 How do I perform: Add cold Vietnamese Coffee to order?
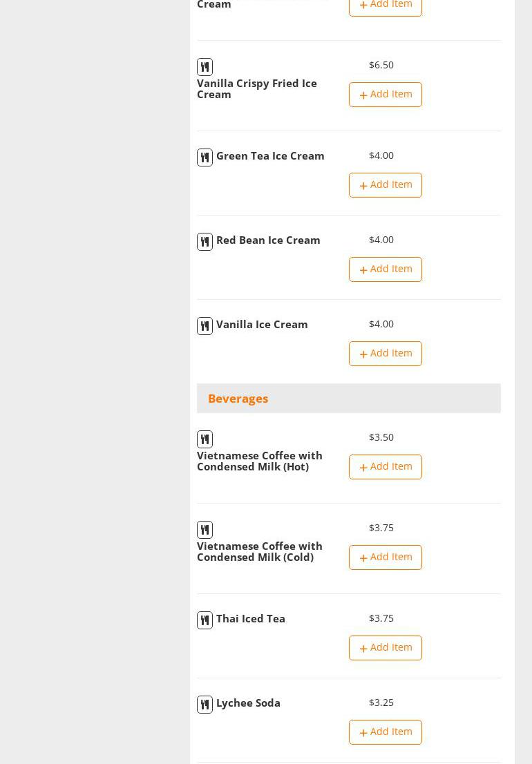point(385,557)
